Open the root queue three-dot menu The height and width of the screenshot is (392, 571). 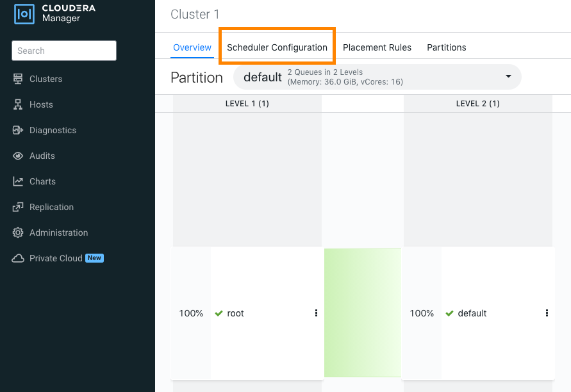point(316,313)
